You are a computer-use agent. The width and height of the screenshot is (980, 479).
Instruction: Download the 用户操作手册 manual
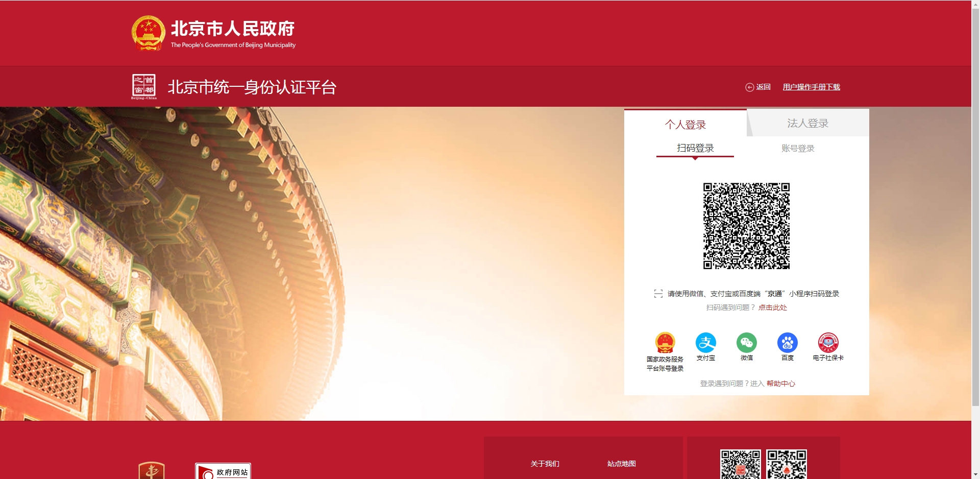(x=811, y=87)
